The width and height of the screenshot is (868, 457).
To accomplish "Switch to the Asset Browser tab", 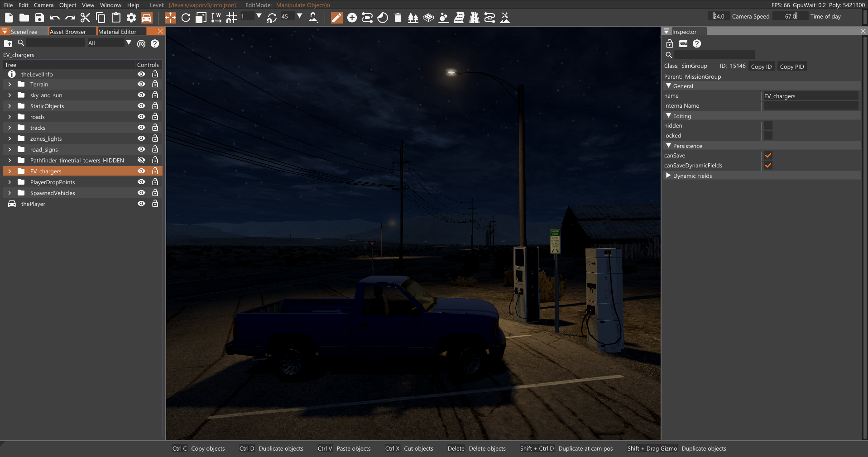I will (68, 32).
